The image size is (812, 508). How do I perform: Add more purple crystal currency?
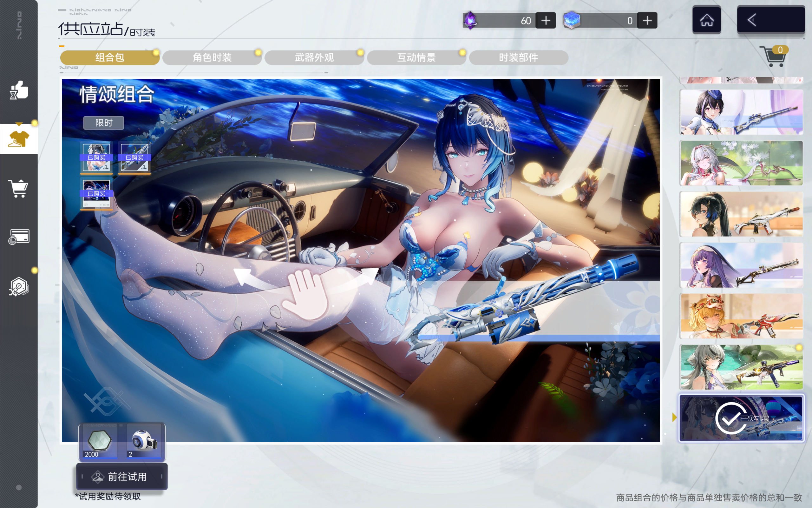pyautogui.click(x=546, y=21)
